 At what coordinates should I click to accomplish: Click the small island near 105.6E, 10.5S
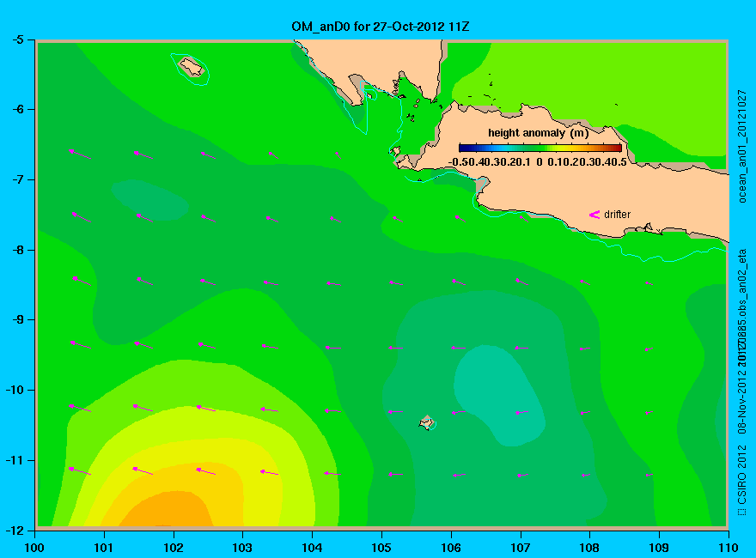click(427, 423)
